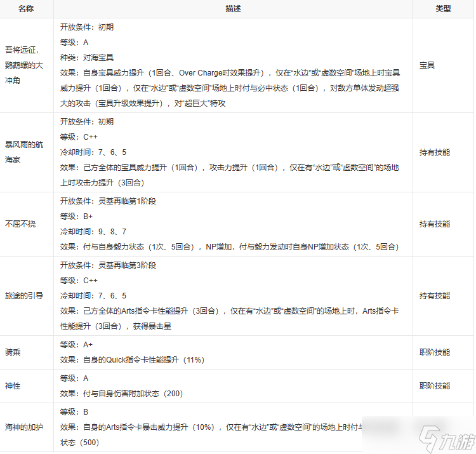Select the skill name 骑乘
Viewport: 476px width, 454px height.
[x=13, y=352]
